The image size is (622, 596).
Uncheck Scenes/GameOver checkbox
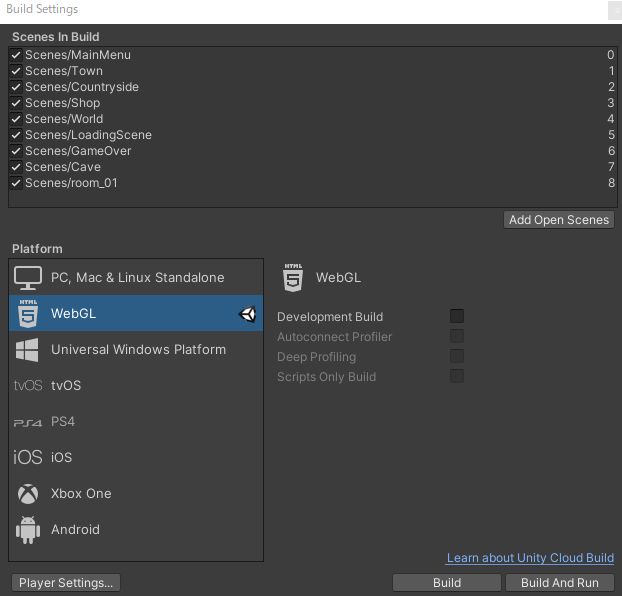tap(16, 151)
